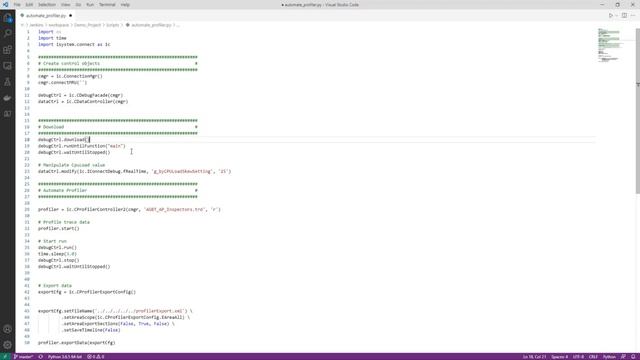Click the Scripts breadcrumb segment
Viewport: 640px width, 360px height.
point(113,25)
